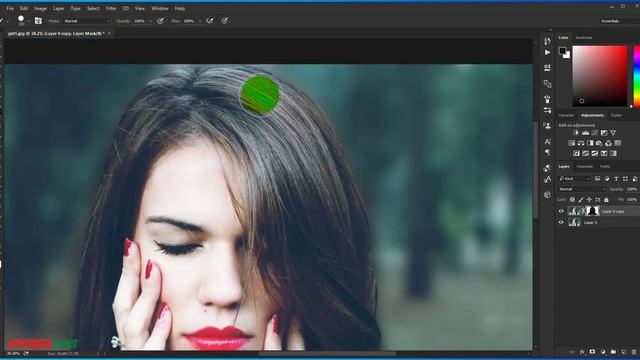Open the Clone Source panel icon
The image size is (640, 360).
(x=547, y=84)
